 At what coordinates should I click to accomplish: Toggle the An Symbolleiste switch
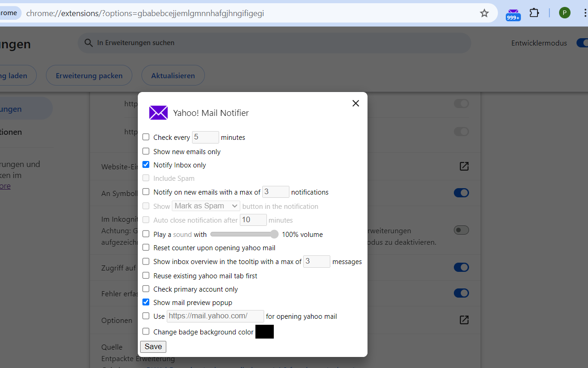(461, 193)
